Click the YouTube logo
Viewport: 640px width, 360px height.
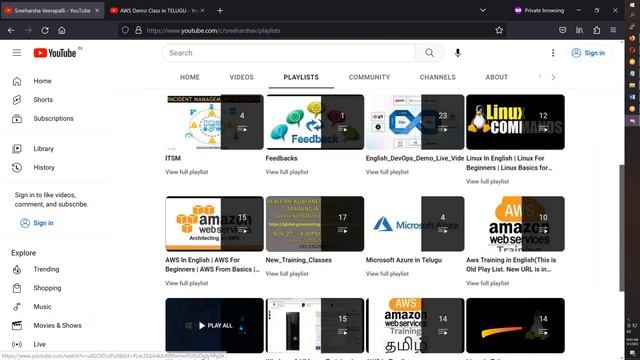[55, 53]
